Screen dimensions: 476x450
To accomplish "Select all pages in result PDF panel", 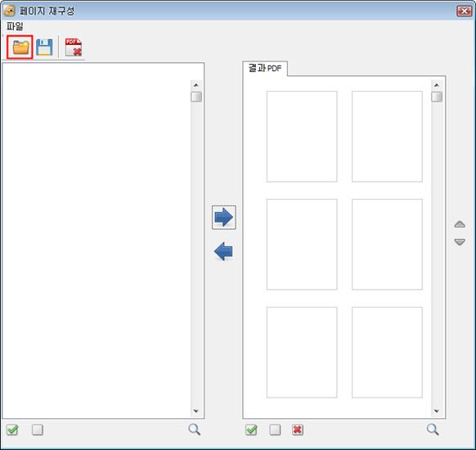I will (x=251, y=430).
